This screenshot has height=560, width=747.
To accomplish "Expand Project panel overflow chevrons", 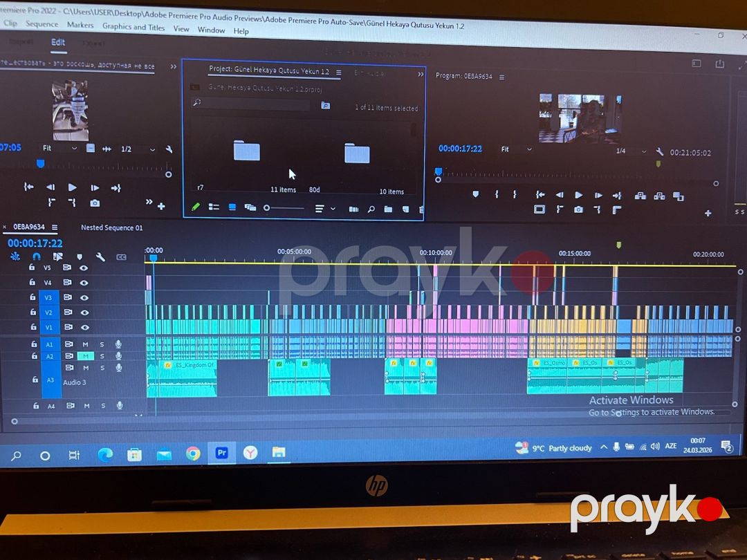I will coord(421,74).
